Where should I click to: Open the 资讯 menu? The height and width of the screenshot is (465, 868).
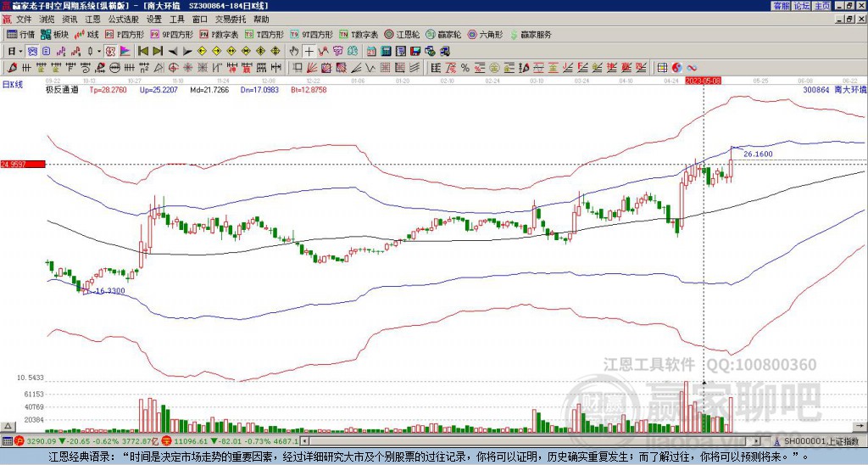coord(70,20)
